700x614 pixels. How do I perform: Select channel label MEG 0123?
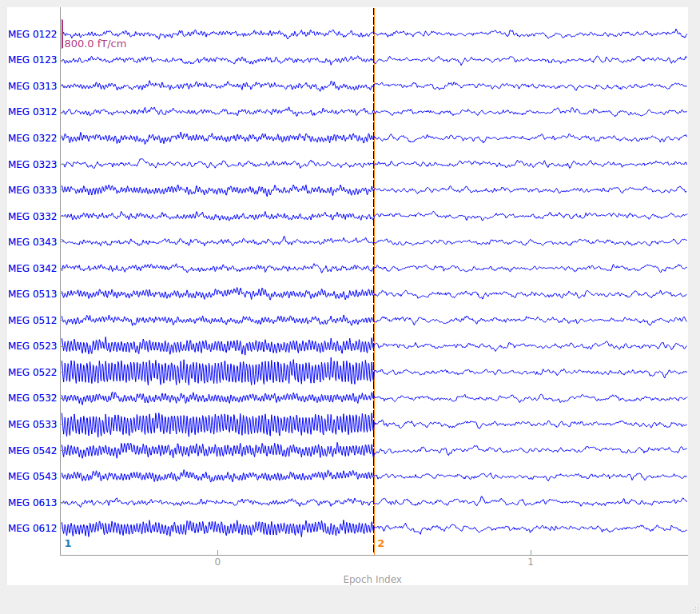33,60
